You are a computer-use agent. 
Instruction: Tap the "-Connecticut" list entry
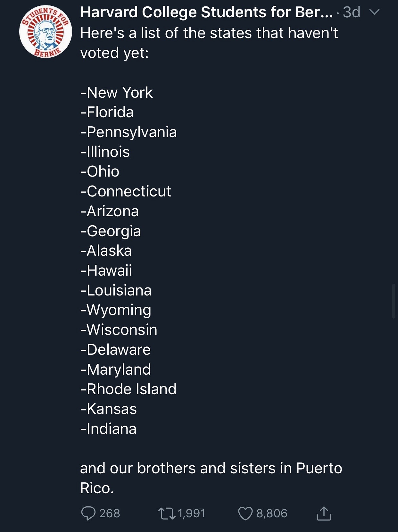[126, 191]
